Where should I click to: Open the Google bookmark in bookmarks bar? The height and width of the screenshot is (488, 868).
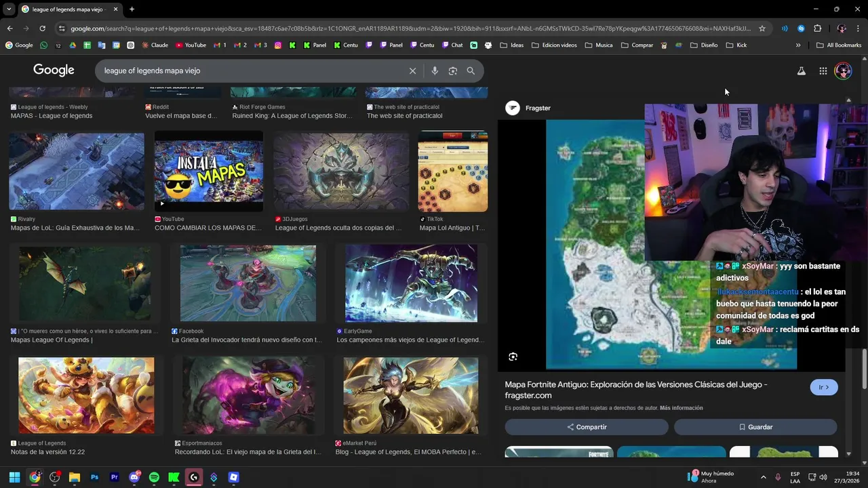pyautogui.click(x=19, y=45)
